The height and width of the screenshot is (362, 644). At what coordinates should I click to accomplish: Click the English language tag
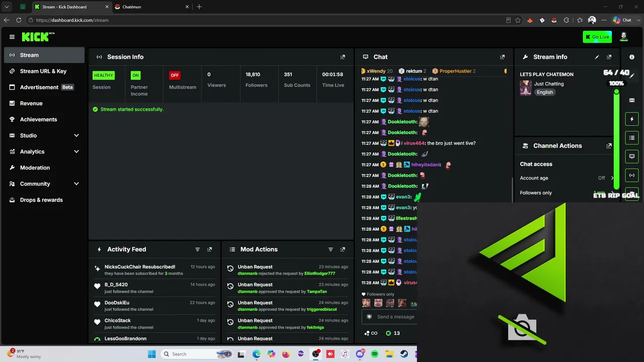(545, 93)
